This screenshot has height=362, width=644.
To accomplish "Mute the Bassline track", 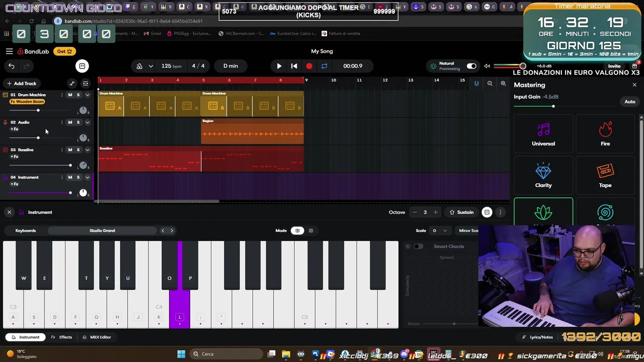I will (x=70, y=150).
